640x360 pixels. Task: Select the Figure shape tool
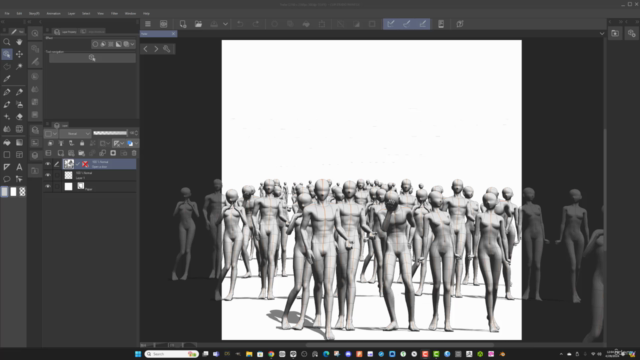[7, 155]
